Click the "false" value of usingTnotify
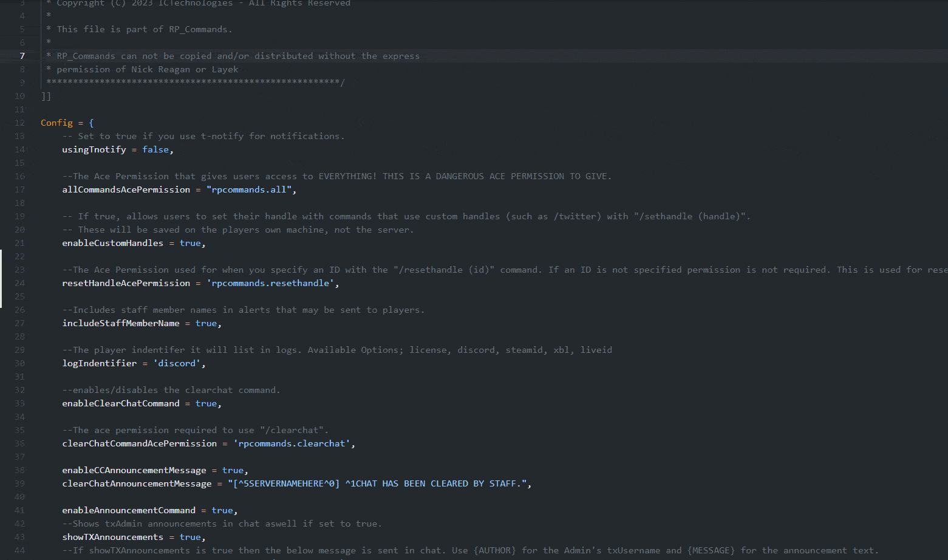948x560 pixels. [155, 149]
